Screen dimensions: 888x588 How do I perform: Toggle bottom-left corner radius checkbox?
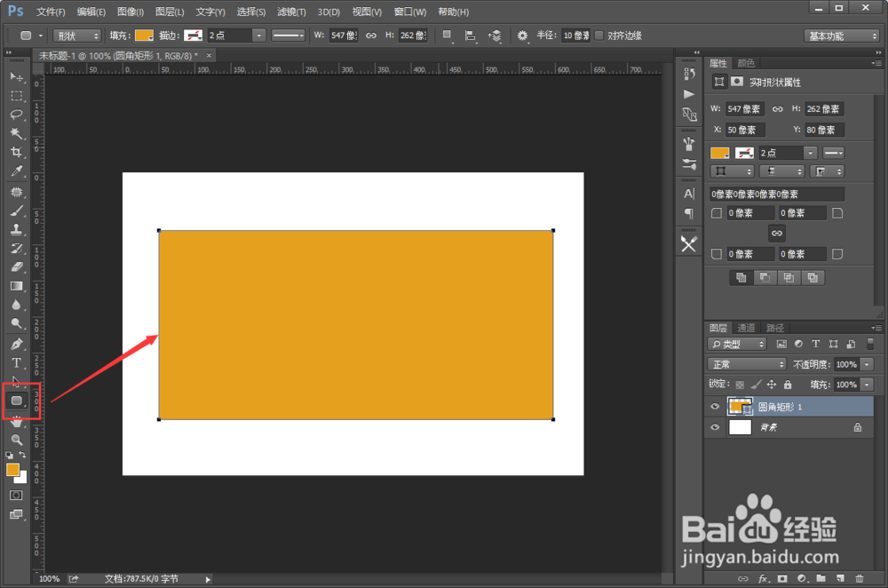coord(717,254)
